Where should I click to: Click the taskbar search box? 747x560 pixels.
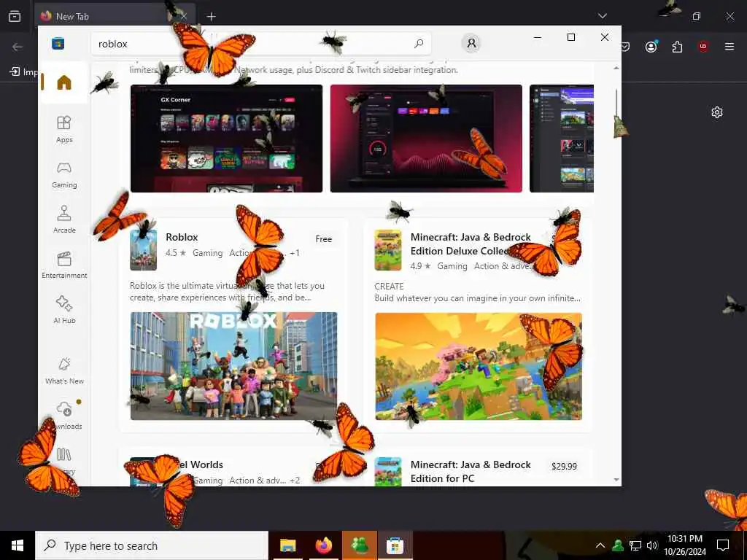point(152,545)
